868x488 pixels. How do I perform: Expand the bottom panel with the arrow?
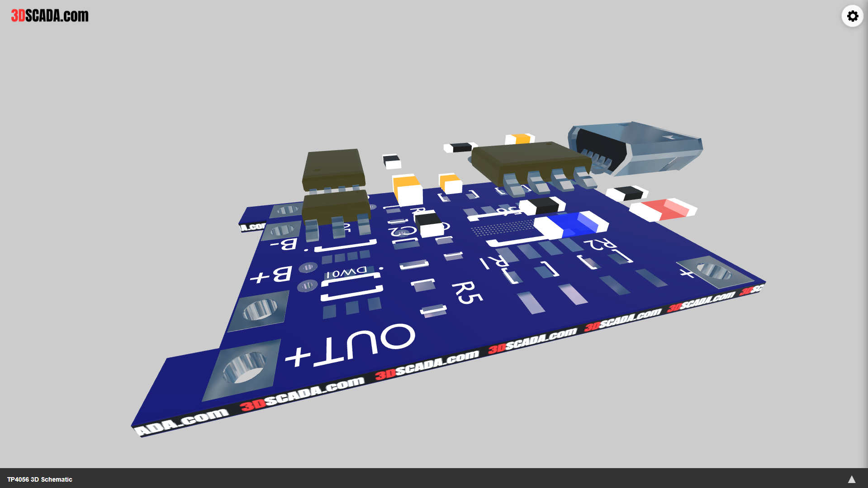[851, 479]
